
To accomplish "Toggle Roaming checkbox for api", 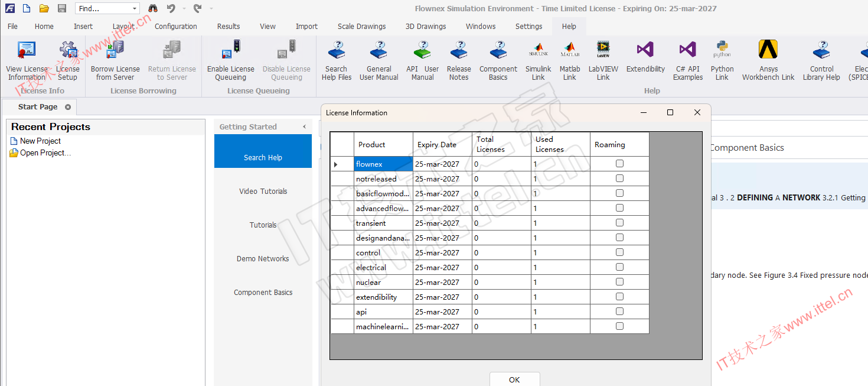I will [619, 312].
